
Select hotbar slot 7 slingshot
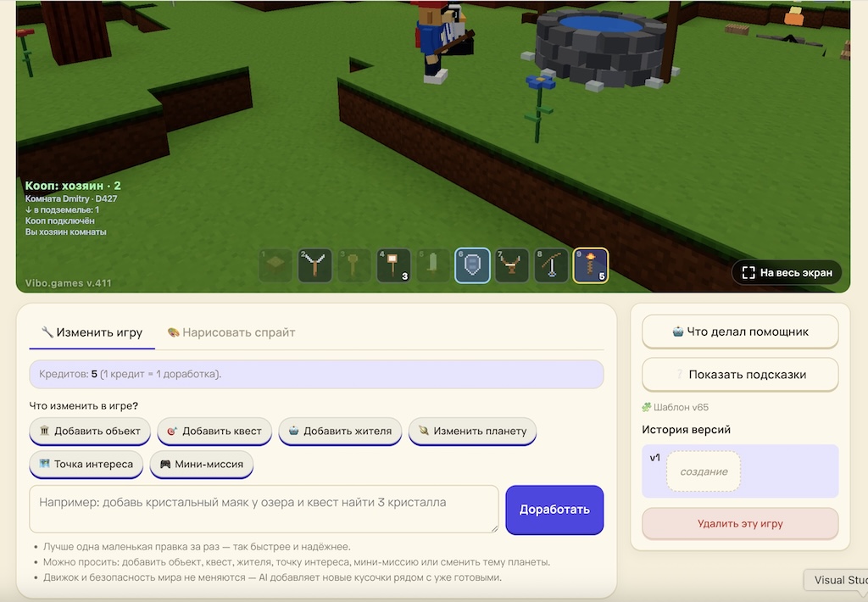tap(511, 265)
